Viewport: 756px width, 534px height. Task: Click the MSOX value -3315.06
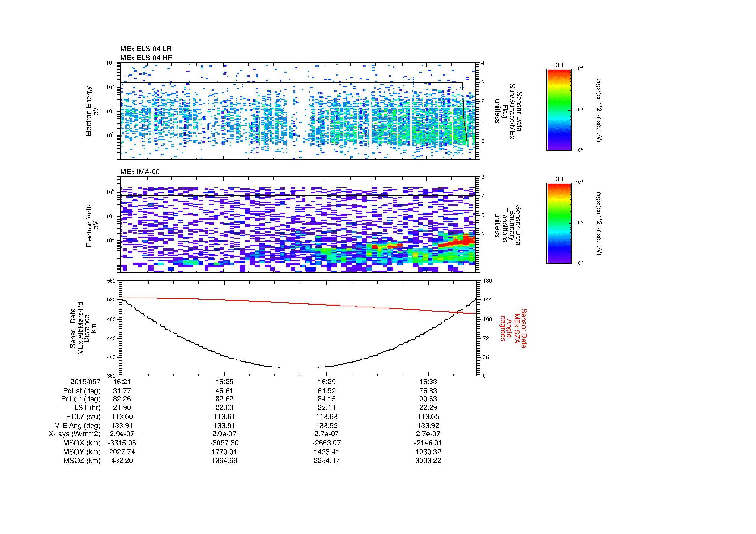[x=122, y=443]
